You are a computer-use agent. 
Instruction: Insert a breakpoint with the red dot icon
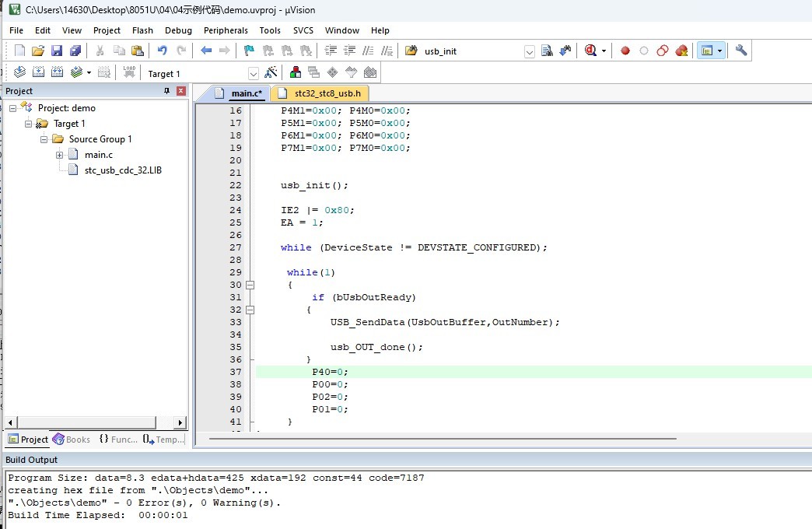[625, 51]
